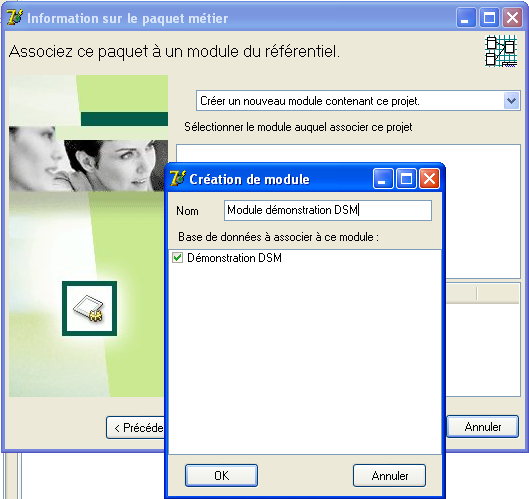The width and height of the screenshot is (529, 499).
Task: Minimize the Information sur le paquet métier window
Action: pos(466,17)
